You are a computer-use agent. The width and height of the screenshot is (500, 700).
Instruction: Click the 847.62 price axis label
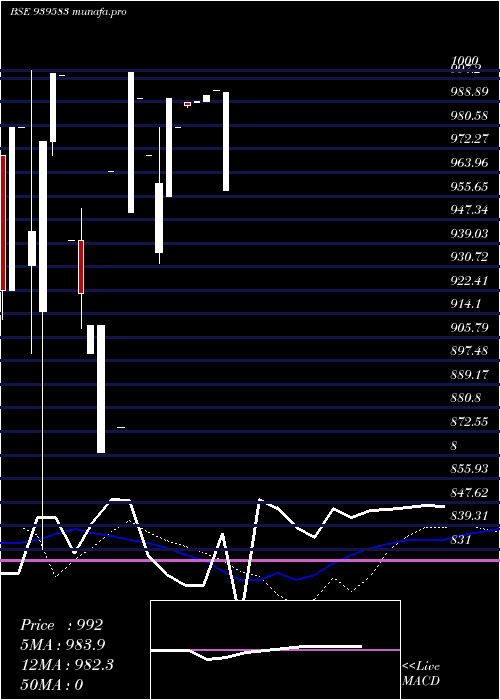[x=469, y=493]
